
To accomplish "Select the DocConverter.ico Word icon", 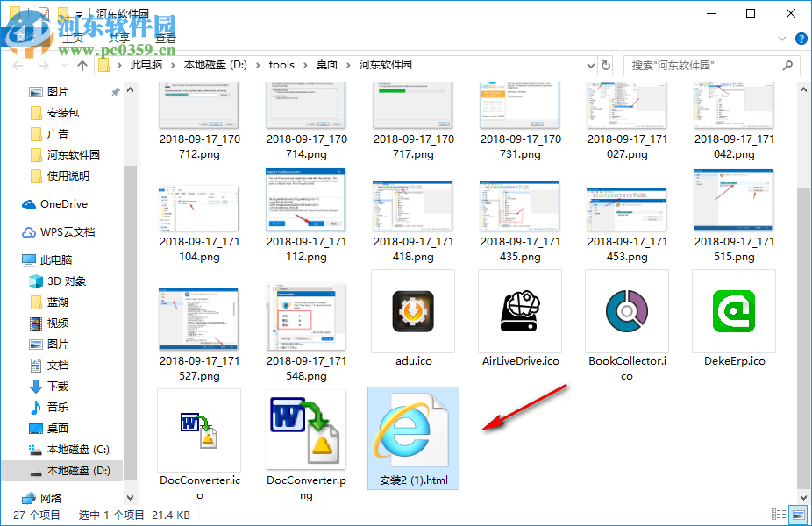I will coord(199,430).
